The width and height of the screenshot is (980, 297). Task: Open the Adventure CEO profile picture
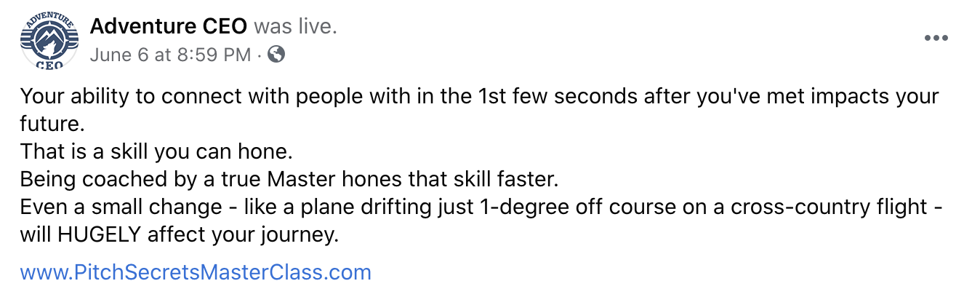coord(49,42)
